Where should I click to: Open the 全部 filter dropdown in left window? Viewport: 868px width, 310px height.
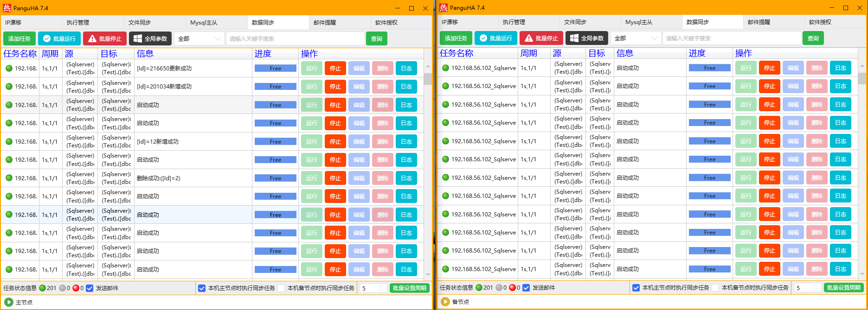(199, 38)
